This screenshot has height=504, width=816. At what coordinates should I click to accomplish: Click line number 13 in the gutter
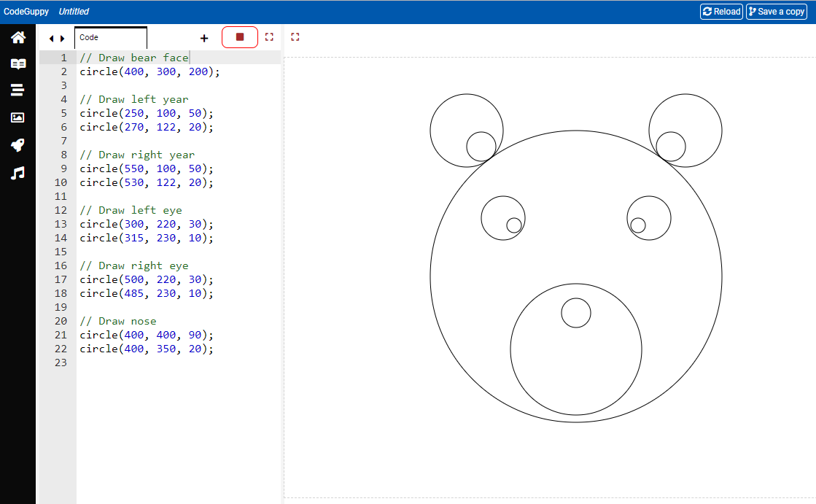[x=61, y=224]
